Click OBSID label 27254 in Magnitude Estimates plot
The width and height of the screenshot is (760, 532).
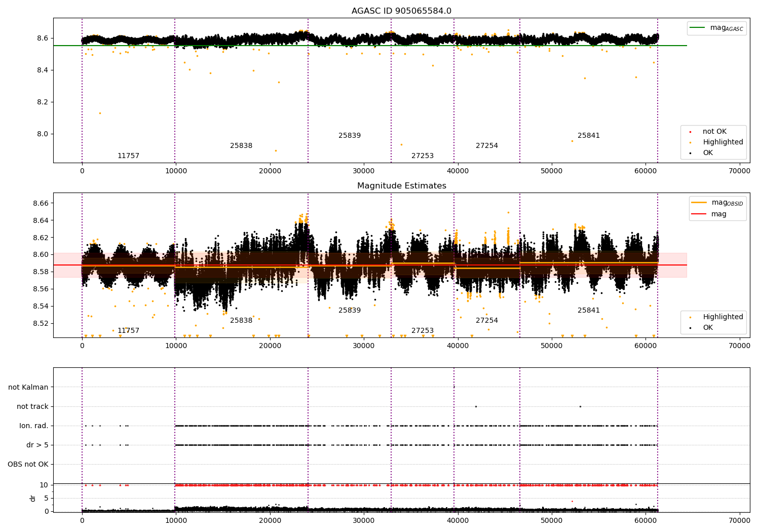pyautogui.click(x=487, y=321)
